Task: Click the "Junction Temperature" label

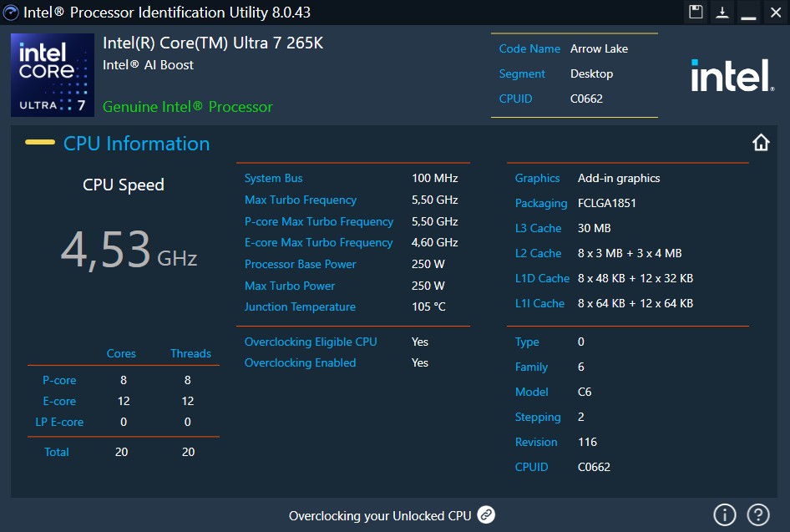Action: coord(300,307)
